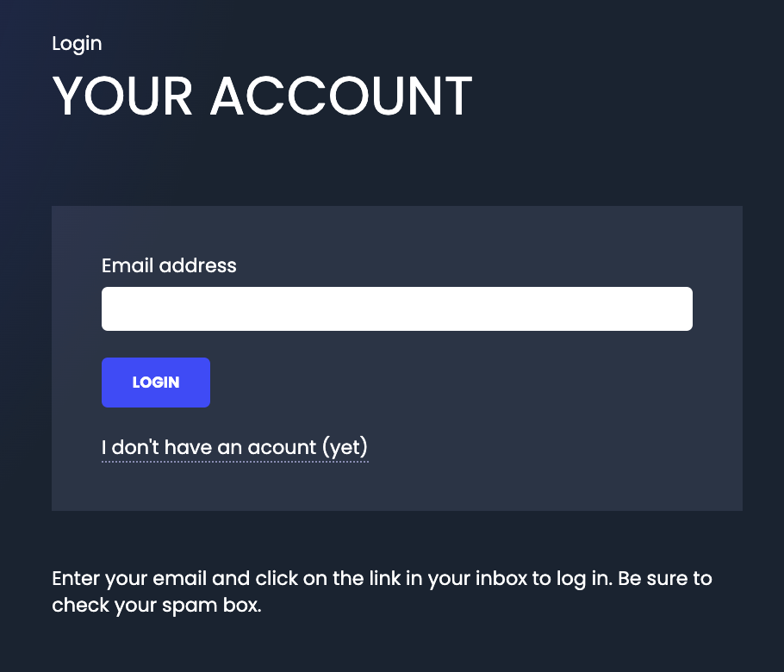Screen dimensions: 784x672
Task: Click the "check your spam box" text line
Action: (155, 605)
